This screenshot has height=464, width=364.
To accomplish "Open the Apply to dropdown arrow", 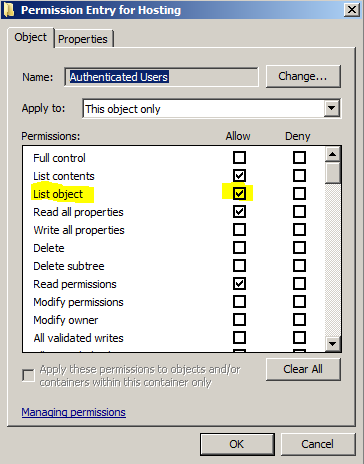I will tap(332, 108).
